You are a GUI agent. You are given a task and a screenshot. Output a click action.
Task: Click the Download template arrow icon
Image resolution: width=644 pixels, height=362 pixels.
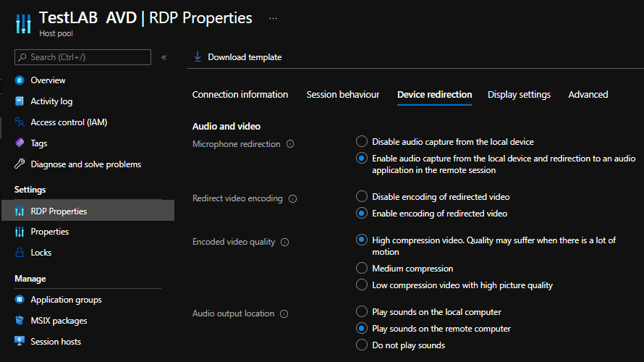[198, 56]
